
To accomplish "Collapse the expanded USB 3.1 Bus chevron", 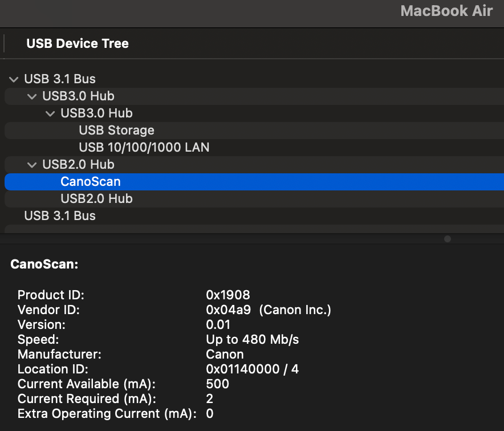I will pyautogui.click(x=14, y=79).
